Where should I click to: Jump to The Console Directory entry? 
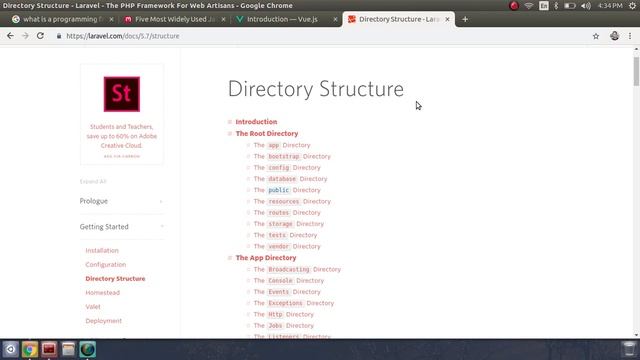click(289, 281)
